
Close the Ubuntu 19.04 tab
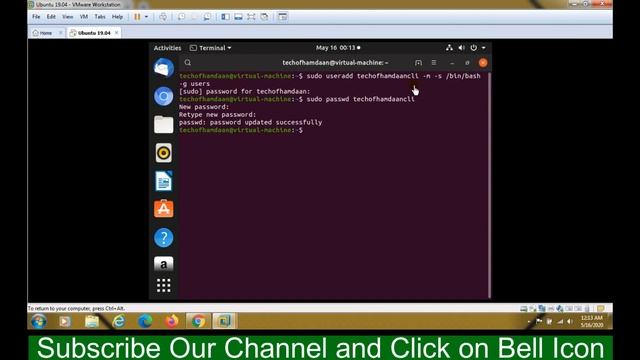116,33
